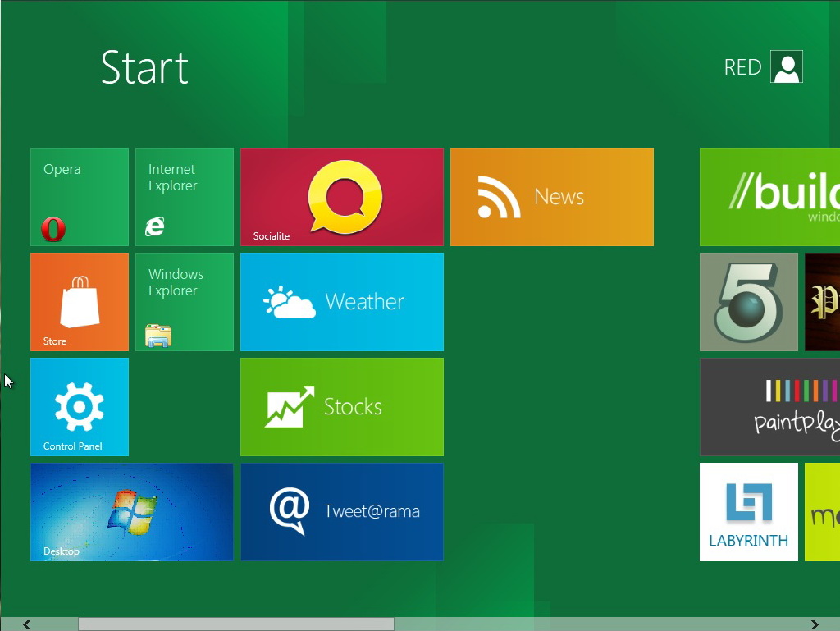
Task: Launch the Internet Explorer tile
Action: pos(185,197)
